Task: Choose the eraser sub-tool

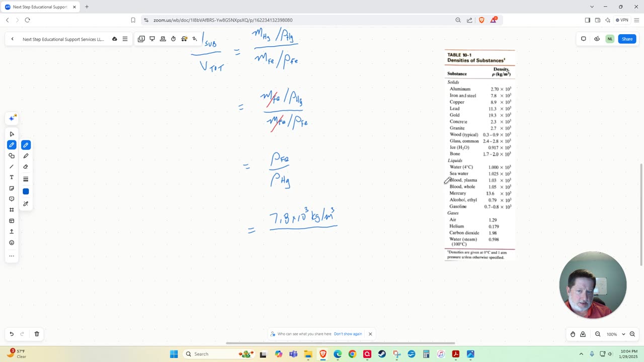Action: (26, 167)
